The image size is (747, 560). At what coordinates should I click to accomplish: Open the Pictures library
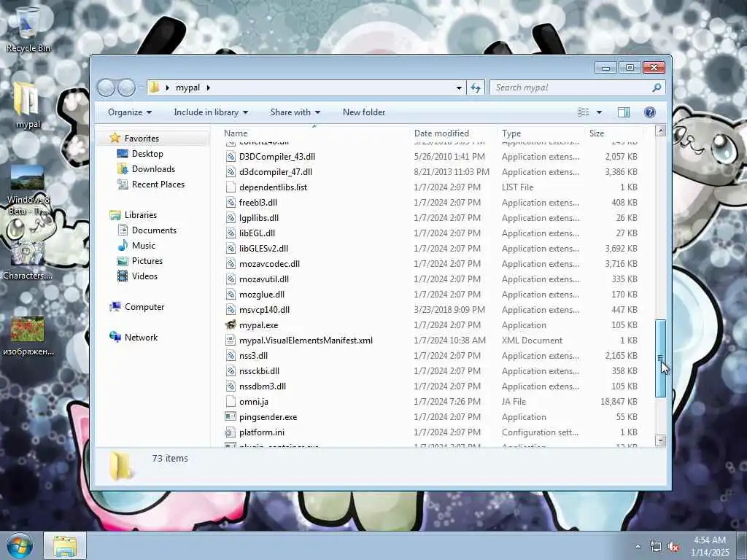pos(147,261)
